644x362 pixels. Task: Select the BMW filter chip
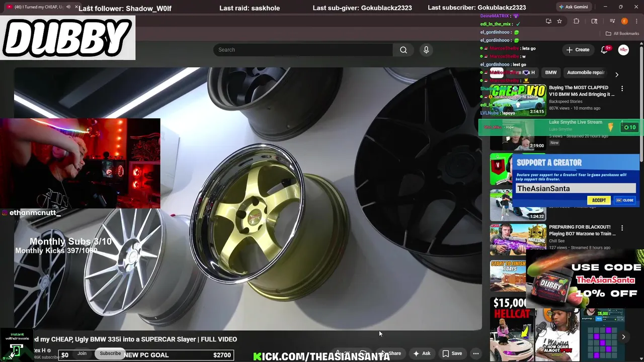(551, 72)
